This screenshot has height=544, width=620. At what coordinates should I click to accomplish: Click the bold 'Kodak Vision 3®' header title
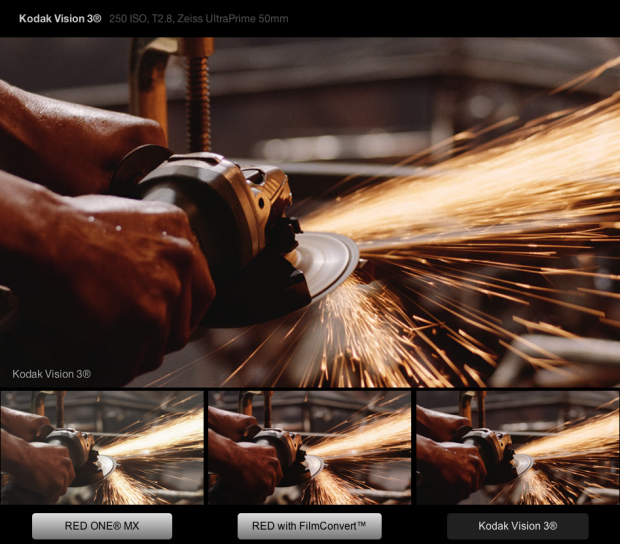click(x=60, y=19)
